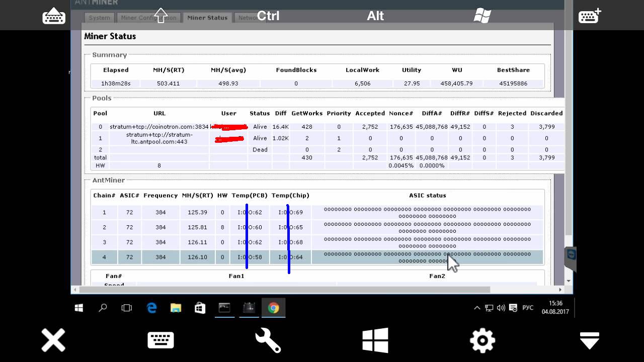Switch input language РУС
This screenshot has width=644, height=362.
tap(528, 308)
